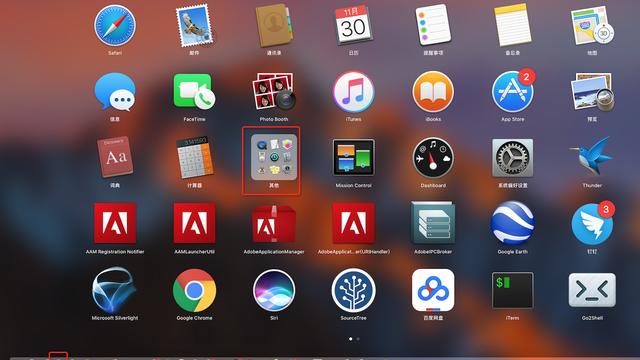The image size is (640, 360).
Task: Open Safari from Launchpad
Action: 115,26
